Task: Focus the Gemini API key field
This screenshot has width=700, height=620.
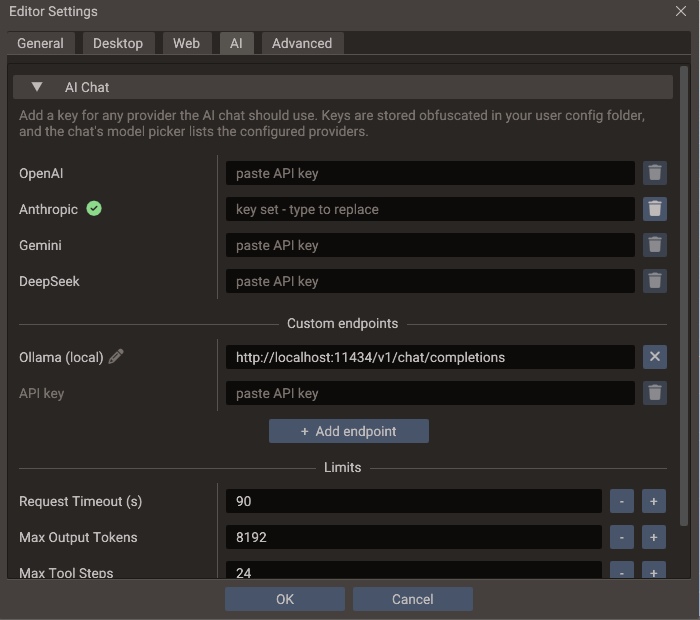Action: (430, 245)
